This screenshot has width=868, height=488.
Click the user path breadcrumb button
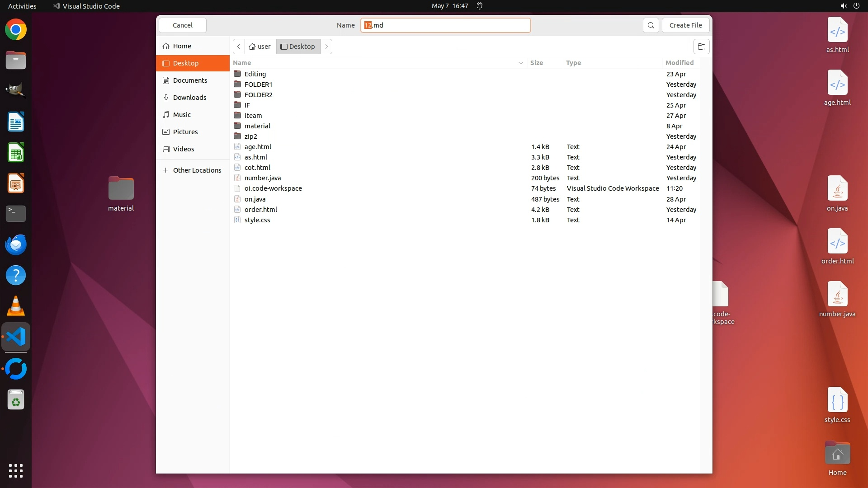260,47
